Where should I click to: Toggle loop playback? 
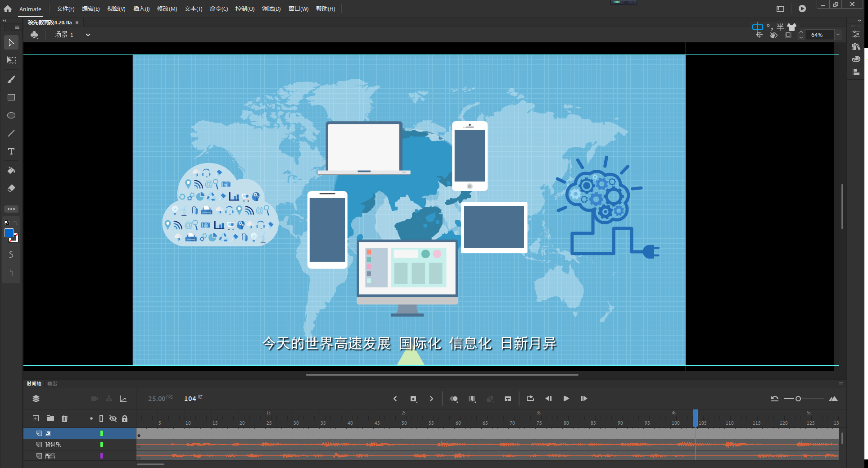tap(530, 399)
